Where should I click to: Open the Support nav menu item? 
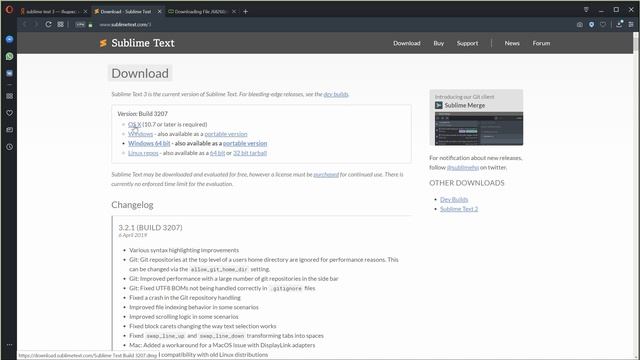click(x=467, y=43)
